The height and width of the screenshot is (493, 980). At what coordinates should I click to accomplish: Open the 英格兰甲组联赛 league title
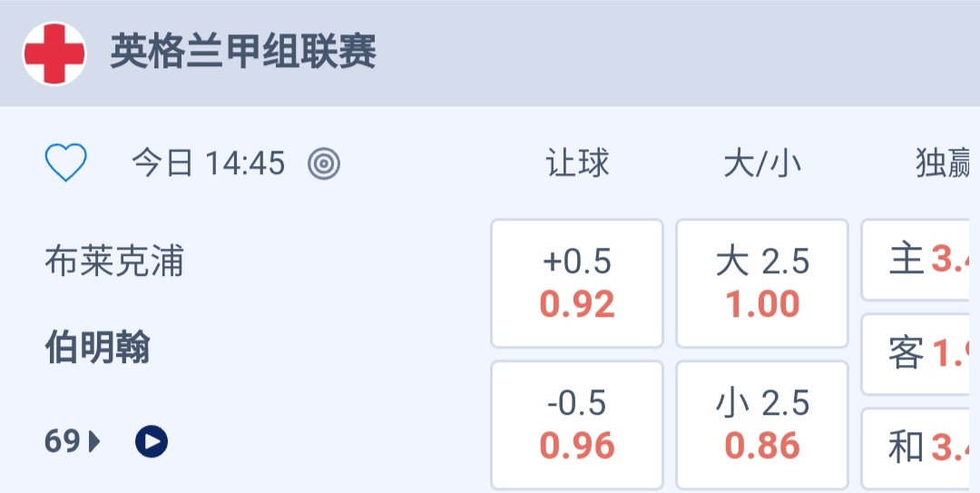(243, 53)
